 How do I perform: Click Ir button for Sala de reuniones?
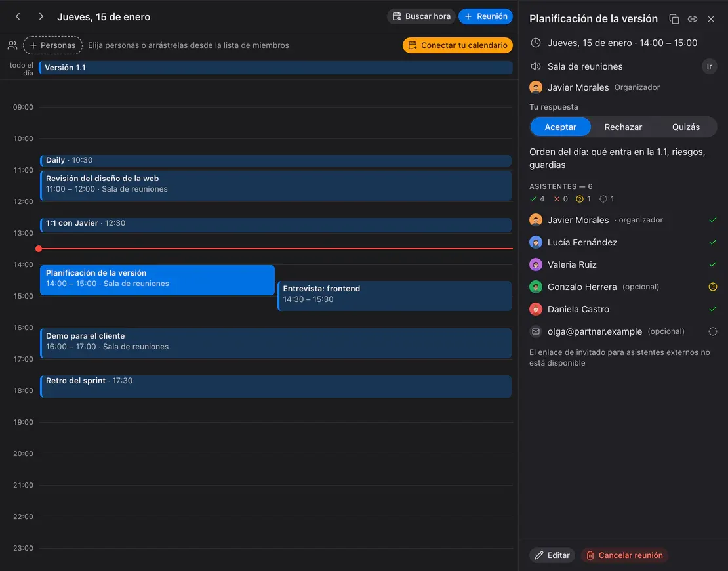(709, 66)
